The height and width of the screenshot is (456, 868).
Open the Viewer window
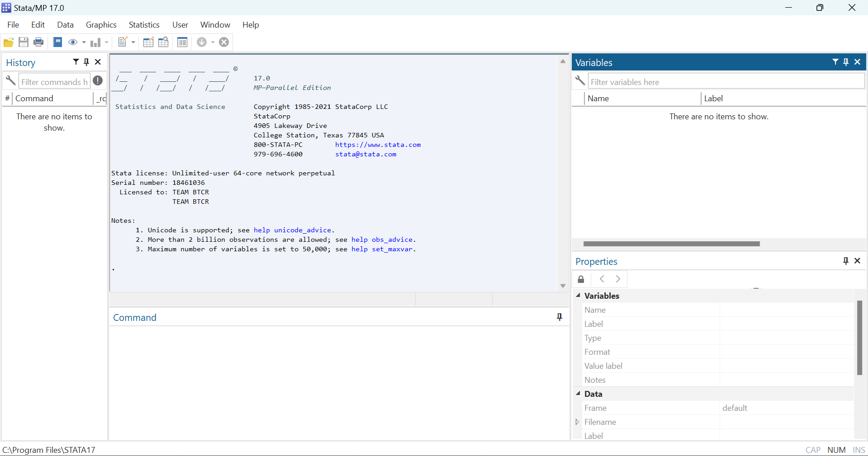point(72,42)
